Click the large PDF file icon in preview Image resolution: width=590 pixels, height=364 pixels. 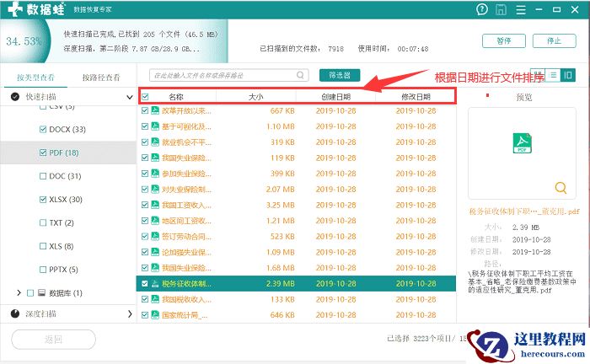click(x=522, y=143)
